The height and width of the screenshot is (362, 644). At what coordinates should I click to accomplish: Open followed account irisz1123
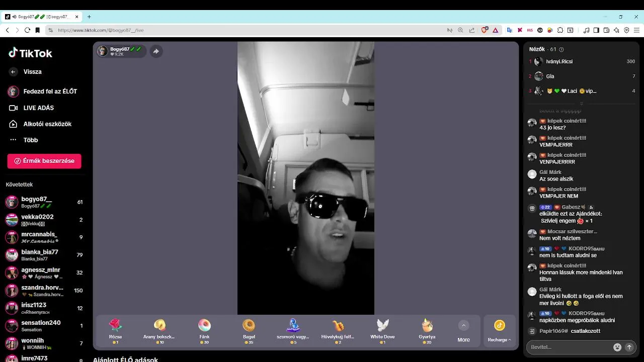tap(44, 308)
